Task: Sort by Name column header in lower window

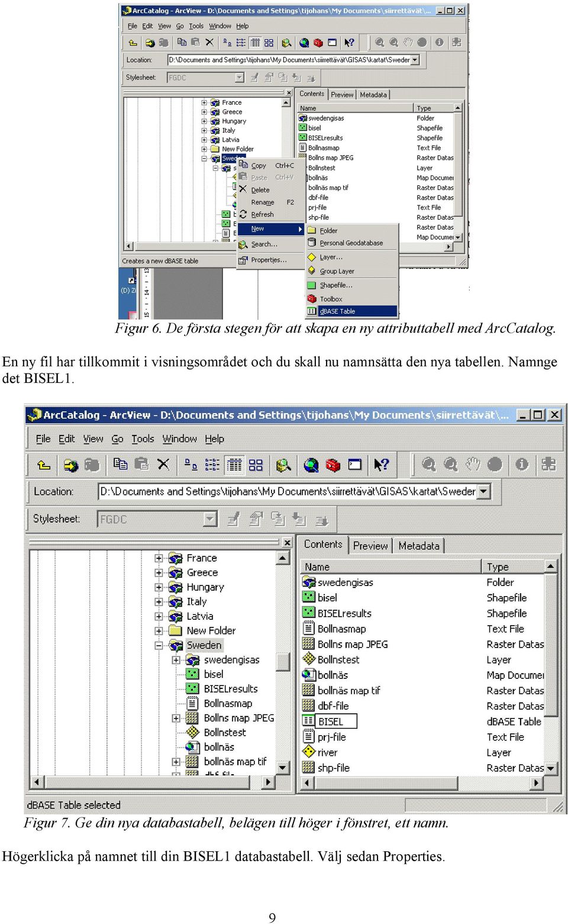Action: click(390, 567)
